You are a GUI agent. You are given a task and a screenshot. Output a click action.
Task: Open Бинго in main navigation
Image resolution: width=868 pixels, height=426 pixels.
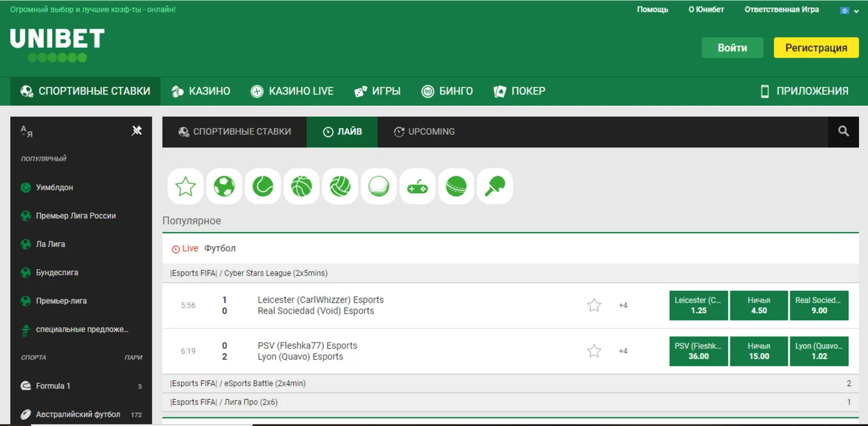[x=447, y=91]
